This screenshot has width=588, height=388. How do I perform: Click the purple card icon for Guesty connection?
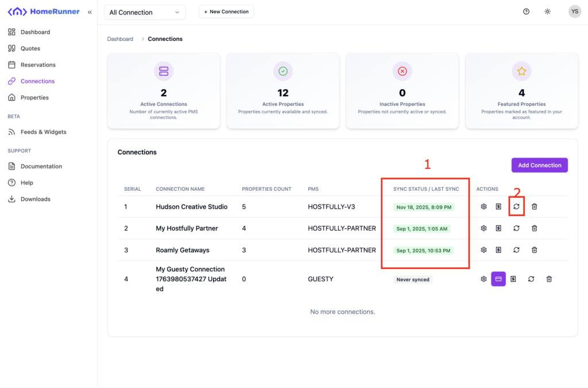point(498,279)
